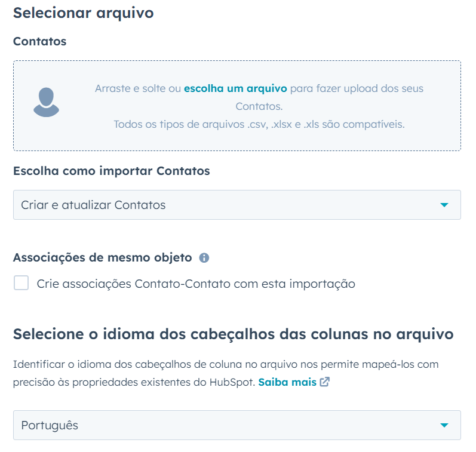Click the label Crie associações Contato-Contato com esta importação
This screenshot has width=476, height=452.
(196, 284)
